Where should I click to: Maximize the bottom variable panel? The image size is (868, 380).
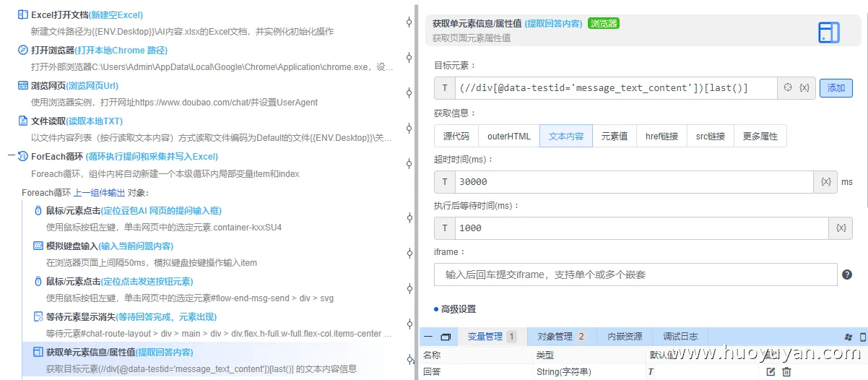[446, 337]
